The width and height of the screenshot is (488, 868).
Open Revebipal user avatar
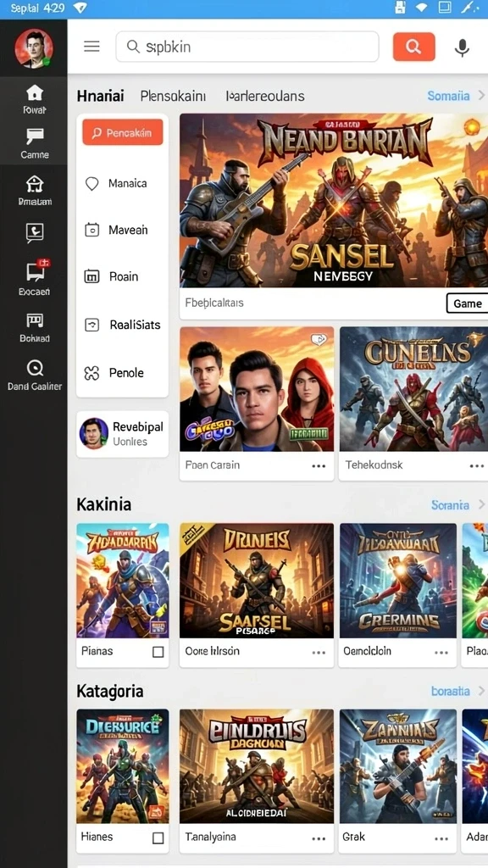coord(94,433)
